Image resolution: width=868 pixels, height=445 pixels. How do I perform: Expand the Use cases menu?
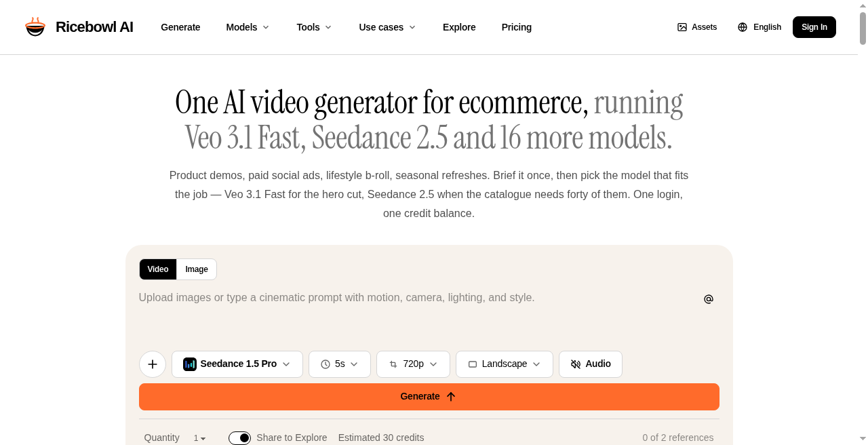387,27
